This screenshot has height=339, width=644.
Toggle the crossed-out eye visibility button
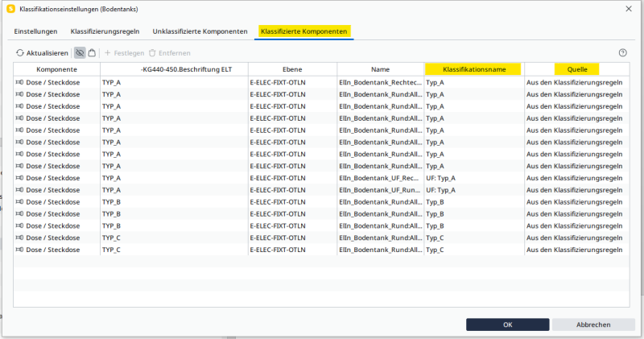click(80, 53)
